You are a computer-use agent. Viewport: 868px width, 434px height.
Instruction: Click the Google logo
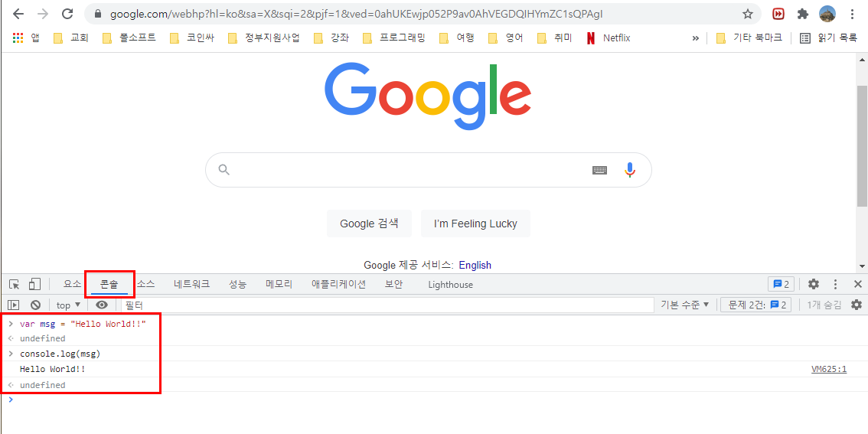tap(428, 96)
